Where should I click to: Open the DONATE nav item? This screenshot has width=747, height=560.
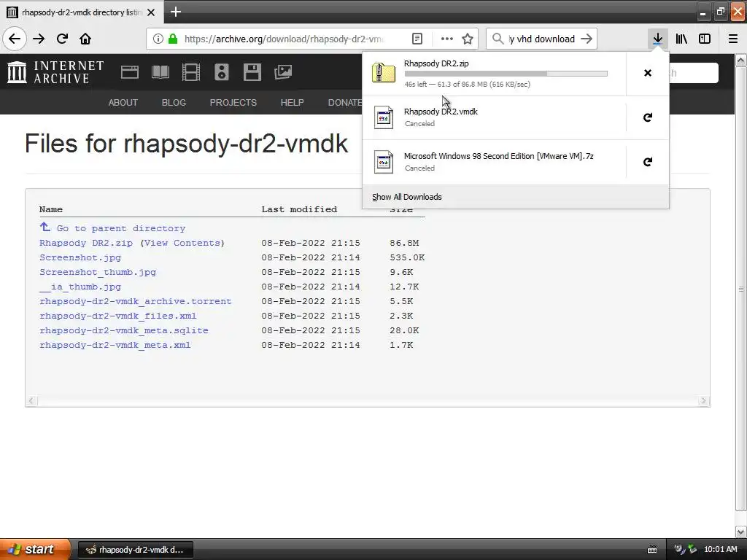[345, 102]
